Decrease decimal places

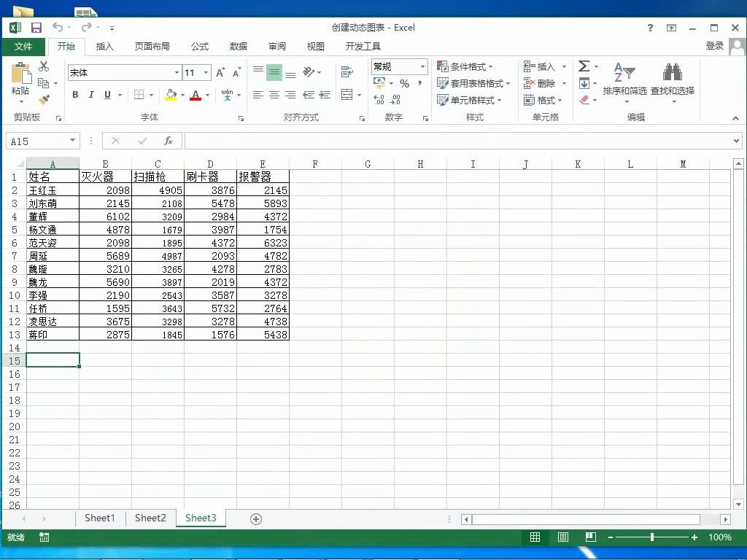[395, 99]
